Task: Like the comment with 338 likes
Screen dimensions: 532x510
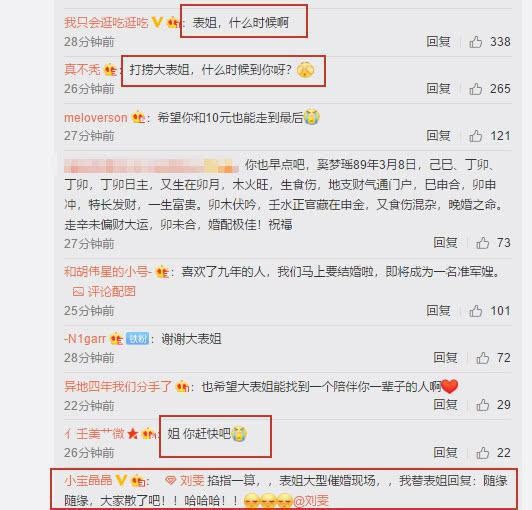Action: [x=475, y=42]
